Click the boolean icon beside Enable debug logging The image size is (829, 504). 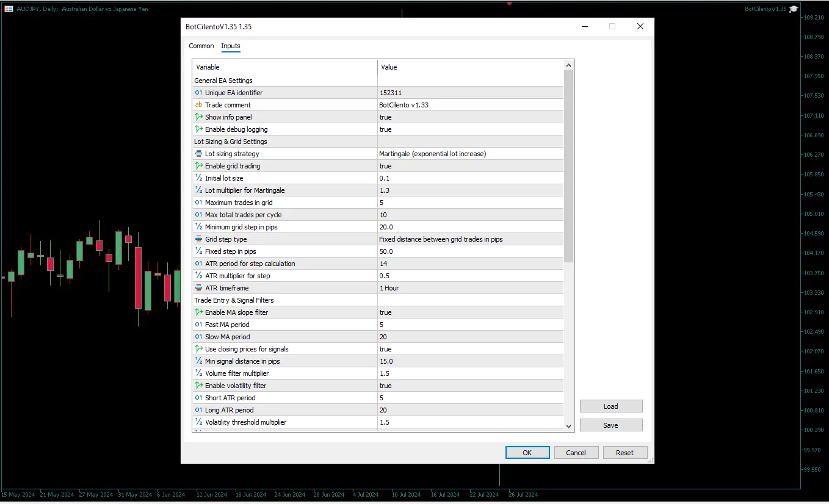coord(198,129)
